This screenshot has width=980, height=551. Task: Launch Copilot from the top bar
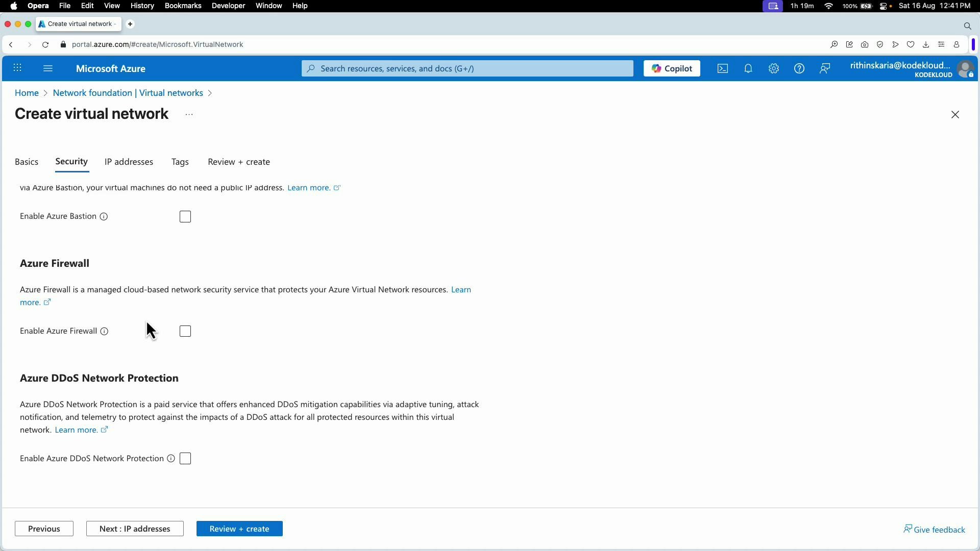pos(671,68)
